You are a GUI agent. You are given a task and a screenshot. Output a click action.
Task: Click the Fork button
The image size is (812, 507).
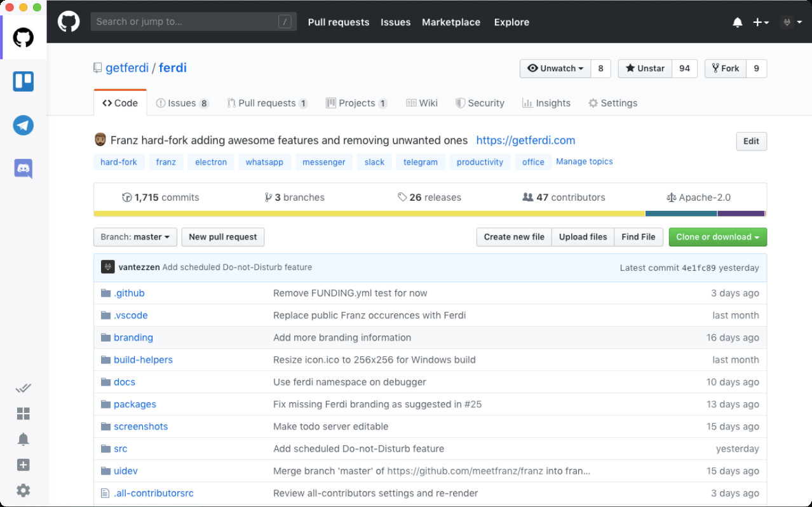click(725, 69)
